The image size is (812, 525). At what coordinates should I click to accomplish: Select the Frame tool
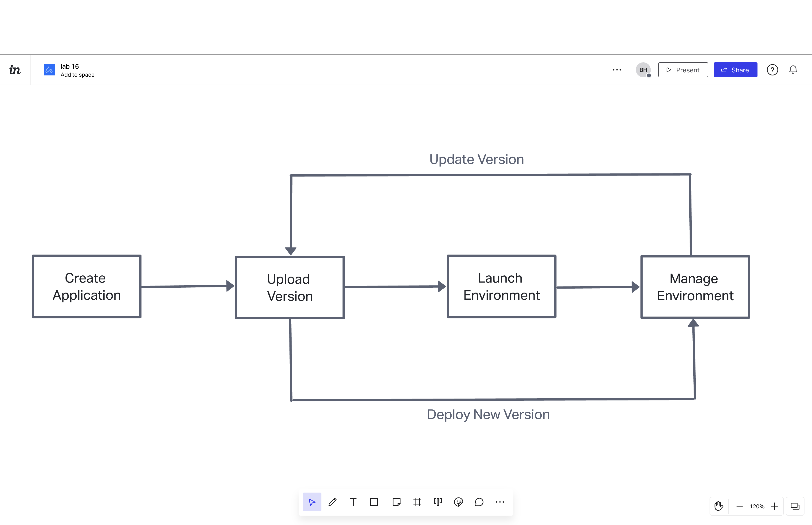[x=417, y=502]
